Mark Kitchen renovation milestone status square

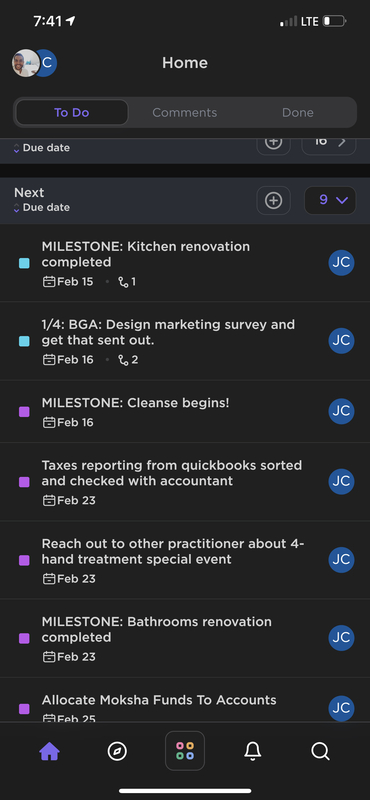click(24, 263)
